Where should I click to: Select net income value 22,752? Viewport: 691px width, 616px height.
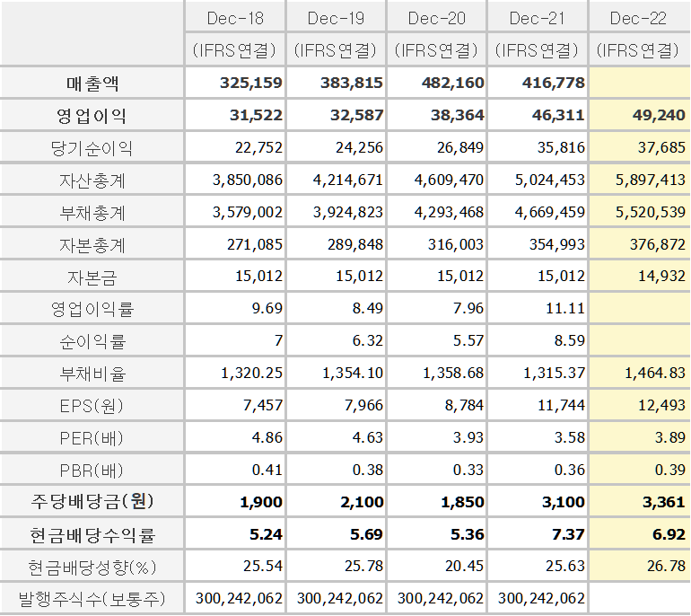pos(258,147)
